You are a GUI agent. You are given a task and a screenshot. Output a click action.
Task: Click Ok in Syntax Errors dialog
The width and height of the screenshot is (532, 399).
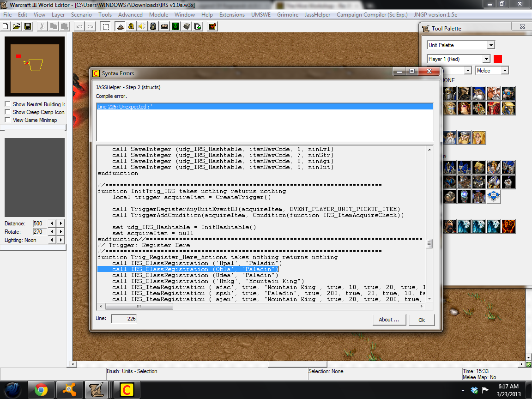coord(422,320)
